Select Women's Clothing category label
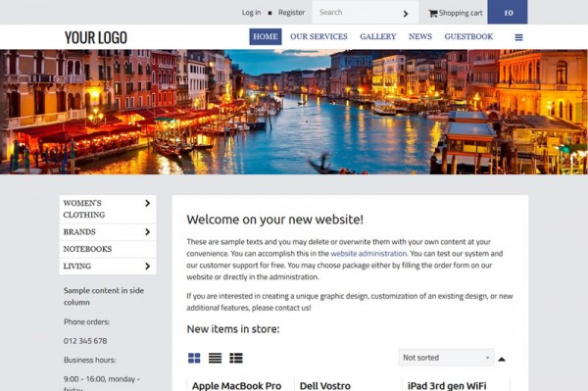The image size is (588, 391). point(84,209)
